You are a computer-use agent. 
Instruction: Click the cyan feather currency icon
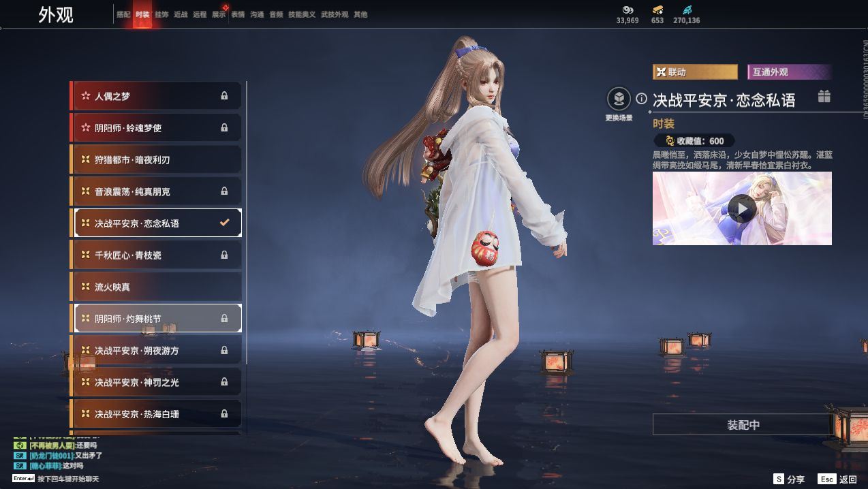686,10
